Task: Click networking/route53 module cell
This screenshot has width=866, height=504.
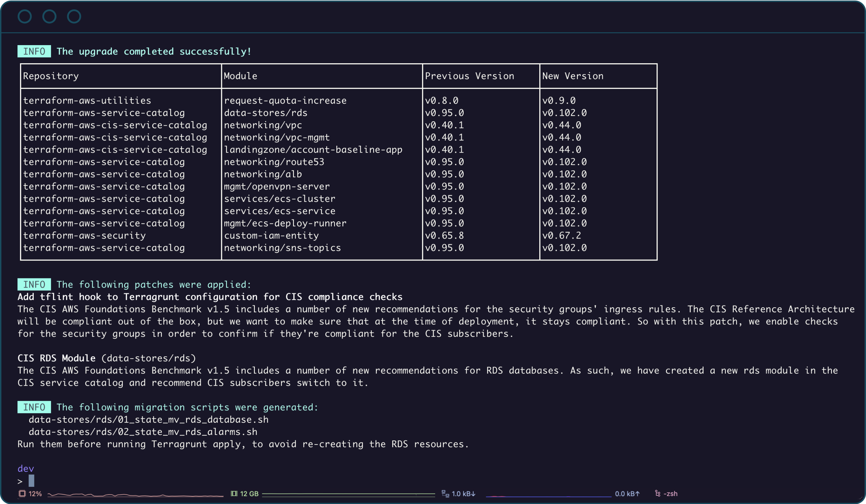Action: click(x=274, y=162)
